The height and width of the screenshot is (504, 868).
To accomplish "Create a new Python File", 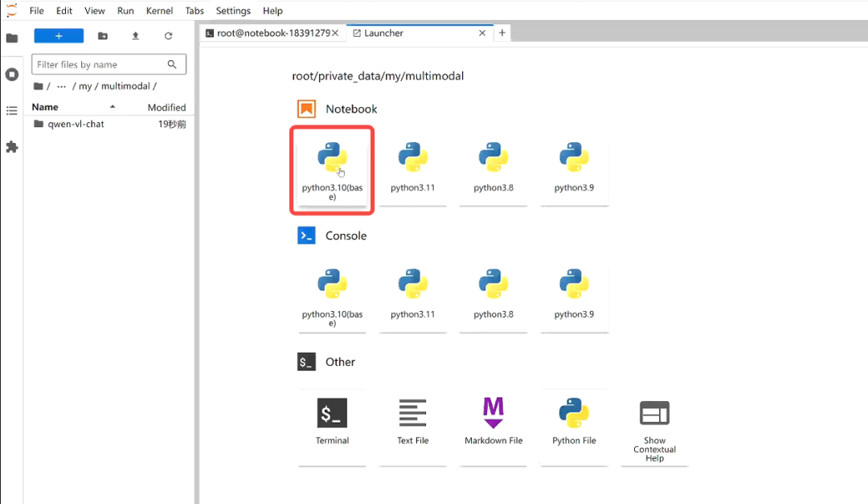I will (574, 422).
